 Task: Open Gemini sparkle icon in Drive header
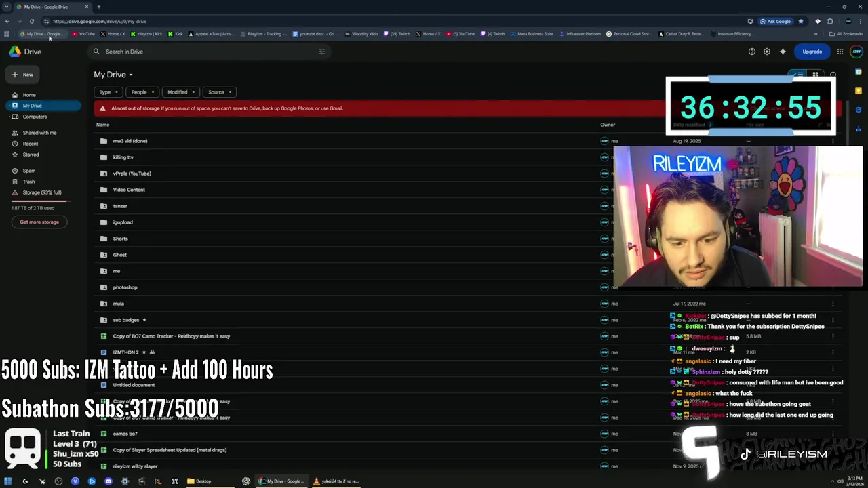tap(783, 52)
